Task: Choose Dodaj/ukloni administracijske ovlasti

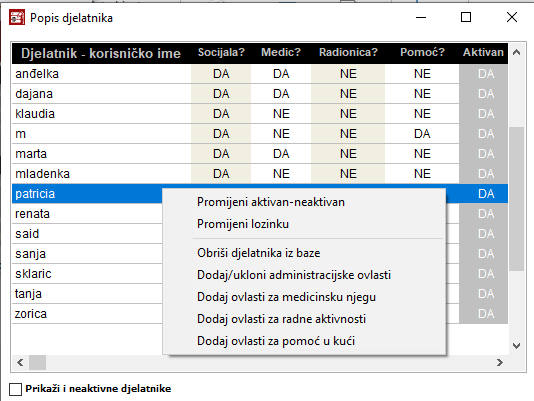Action: click(294, 275)
